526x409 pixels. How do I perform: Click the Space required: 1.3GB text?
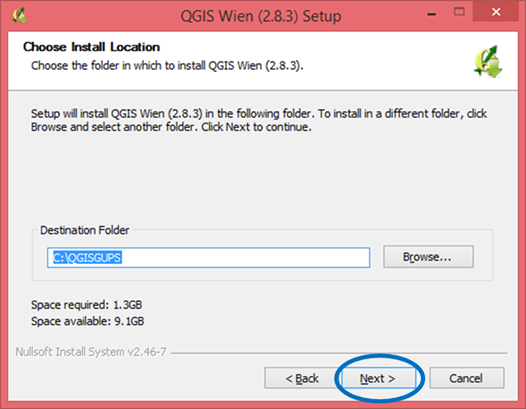[87, 305]
